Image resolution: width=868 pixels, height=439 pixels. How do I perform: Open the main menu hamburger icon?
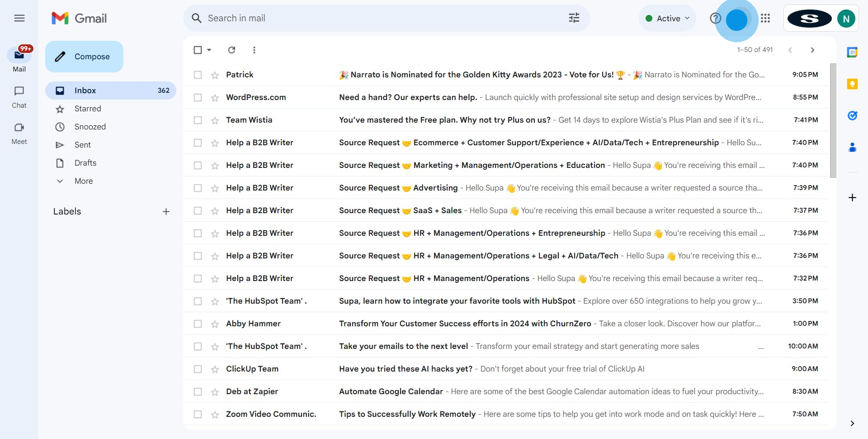[x=19, y=18]
